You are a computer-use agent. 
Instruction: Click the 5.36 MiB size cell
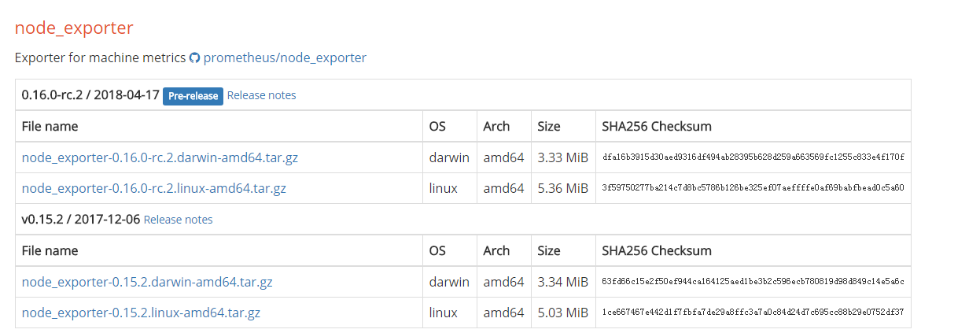click(x=562, y=188)
